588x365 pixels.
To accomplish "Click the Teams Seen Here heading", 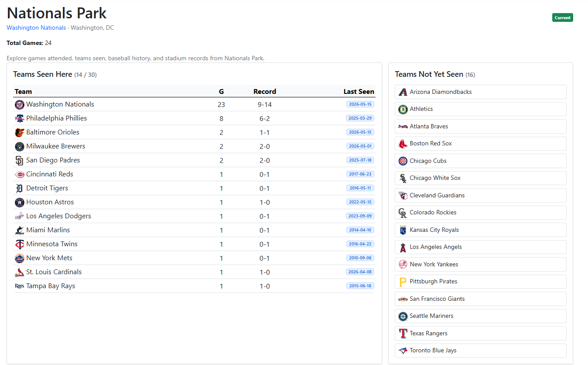I will pyautogui.click(x=43, y=74).
